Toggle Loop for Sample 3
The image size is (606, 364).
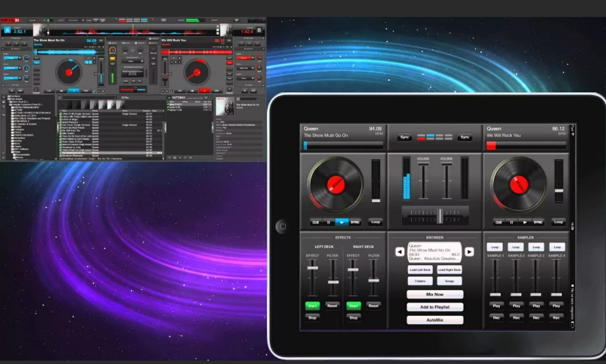536,248
